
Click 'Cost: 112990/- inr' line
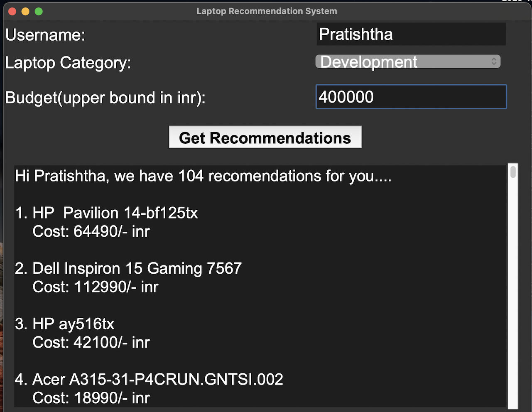pos(96,287)
